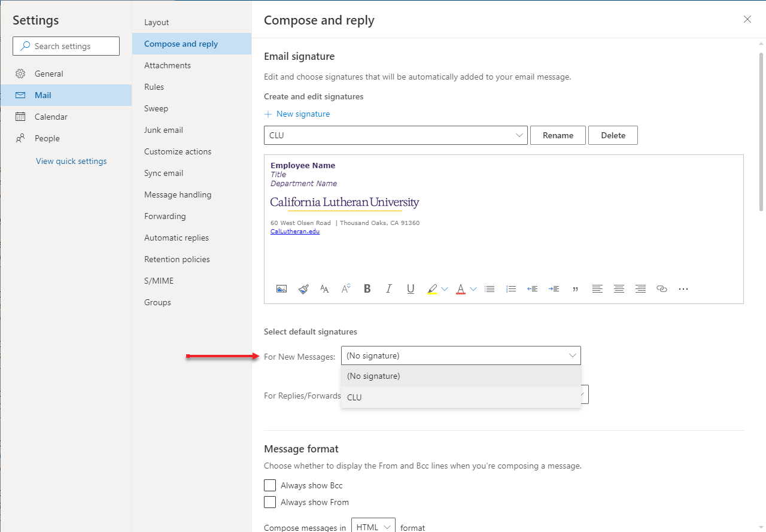766x532 pixels.
Task: Open the font color dropdown arrow
Action: coord(473,289)
